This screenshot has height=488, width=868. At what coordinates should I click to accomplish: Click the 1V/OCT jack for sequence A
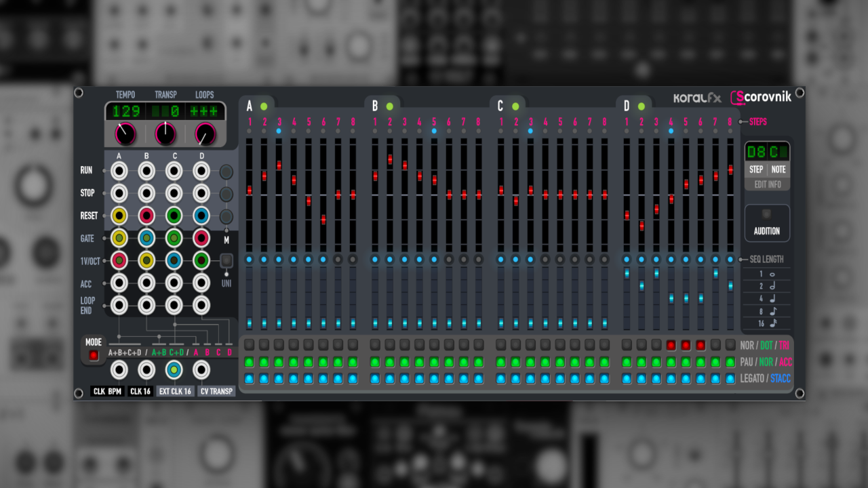[119, 260]
